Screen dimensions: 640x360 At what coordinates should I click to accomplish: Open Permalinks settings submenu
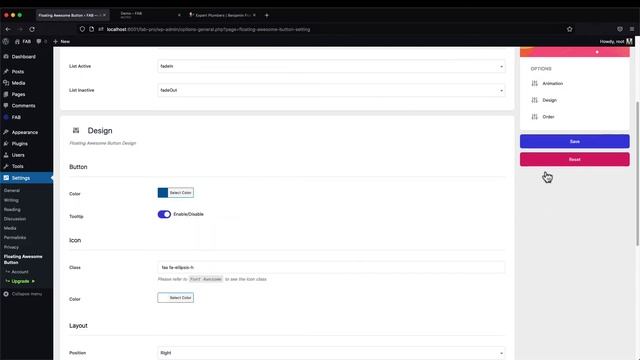(15, 237)
